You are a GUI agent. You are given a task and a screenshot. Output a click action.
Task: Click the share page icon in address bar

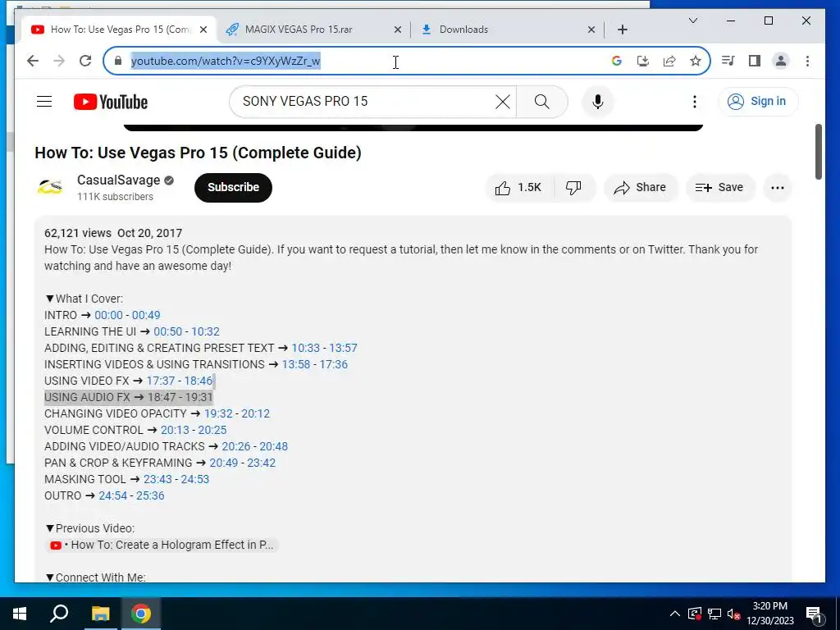(x=669, y=61)
